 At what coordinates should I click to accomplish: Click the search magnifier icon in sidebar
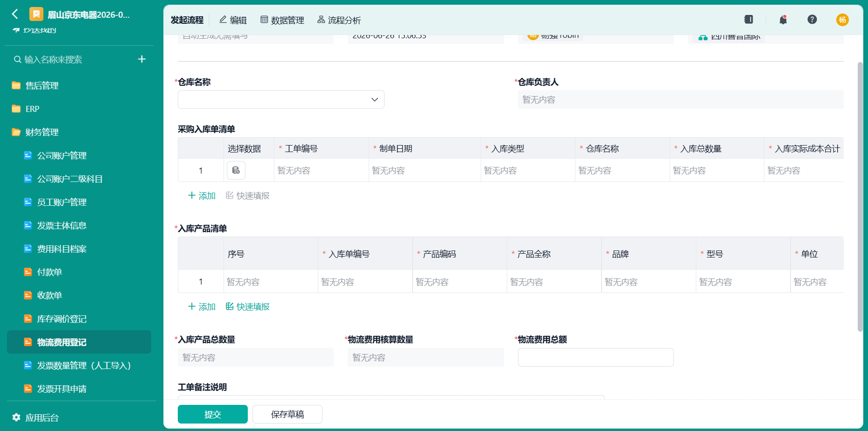pyautogui.click(x=17, y=59)
